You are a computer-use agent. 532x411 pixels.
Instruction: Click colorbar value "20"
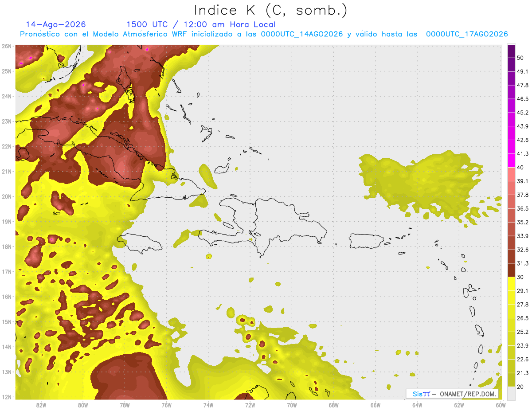coord(520,387)
